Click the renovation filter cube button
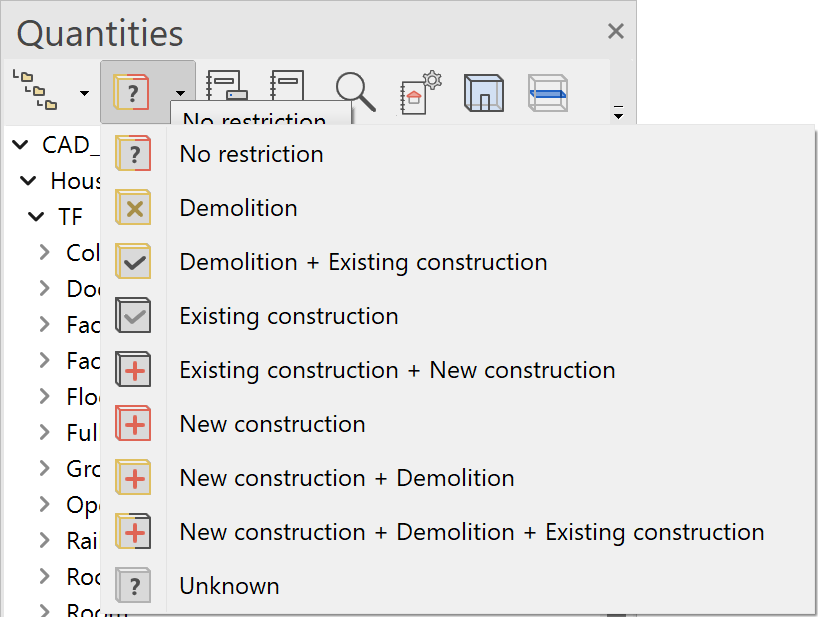 (131, 92)
